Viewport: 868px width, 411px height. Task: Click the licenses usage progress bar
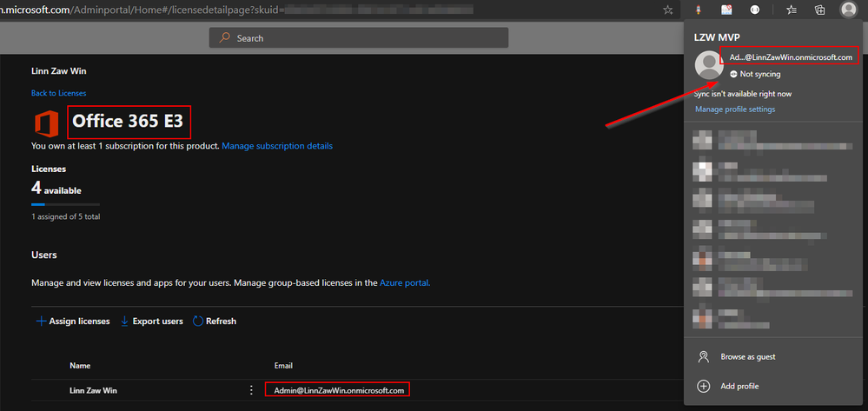tap(65, 204)
